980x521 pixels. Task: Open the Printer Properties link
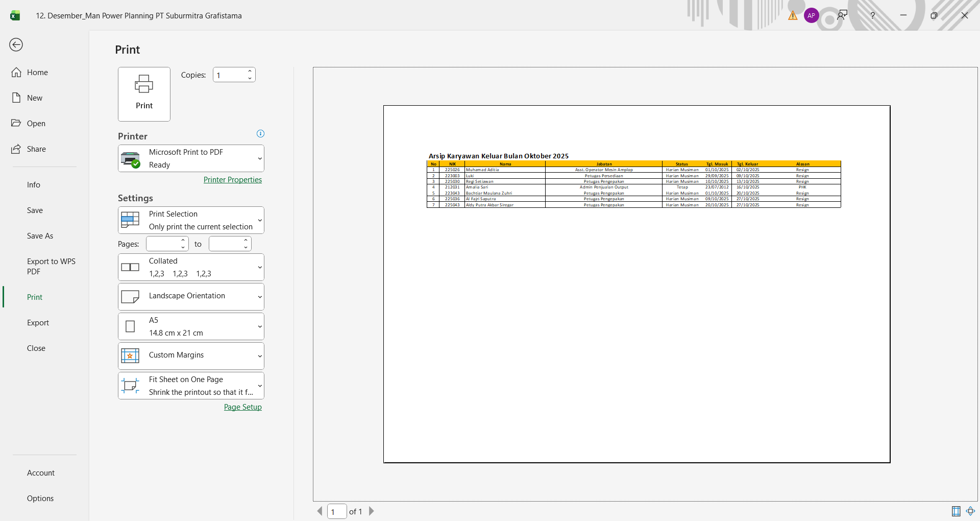click(232, 180)
